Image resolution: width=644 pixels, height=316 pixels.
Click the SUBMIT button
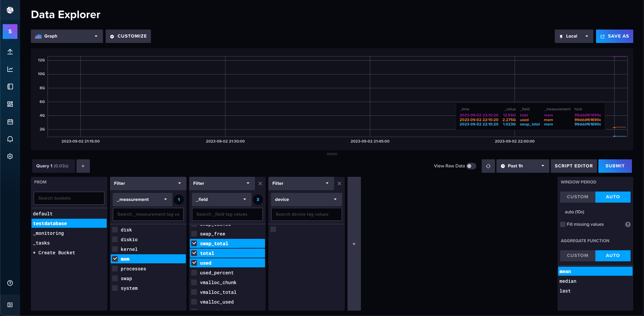[x=614, y=166]
